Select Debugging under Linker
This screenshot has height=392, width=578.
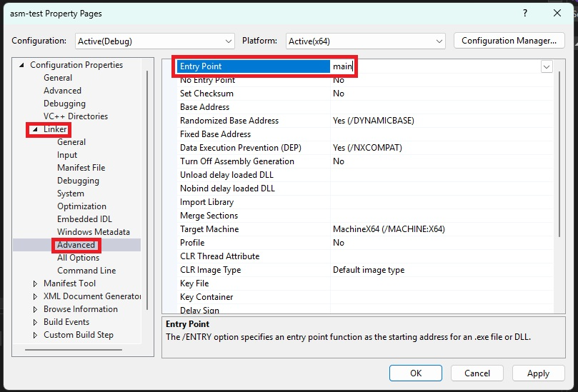[x=78, y=181]
